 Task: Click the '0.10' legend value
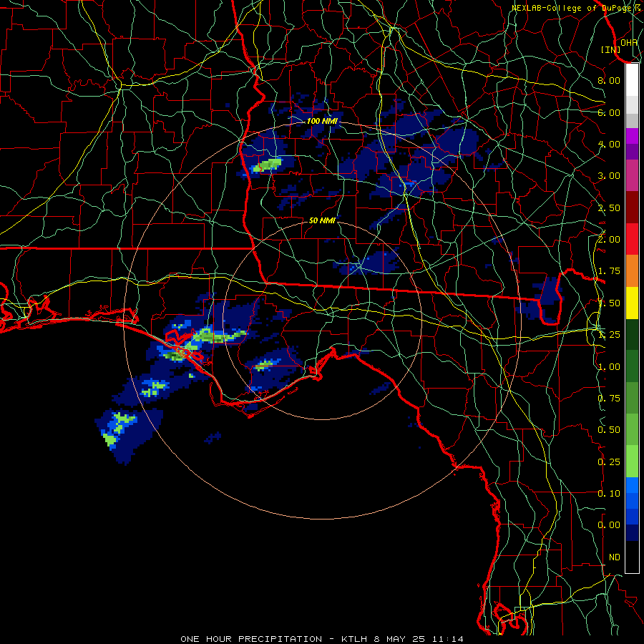(609, 494)
